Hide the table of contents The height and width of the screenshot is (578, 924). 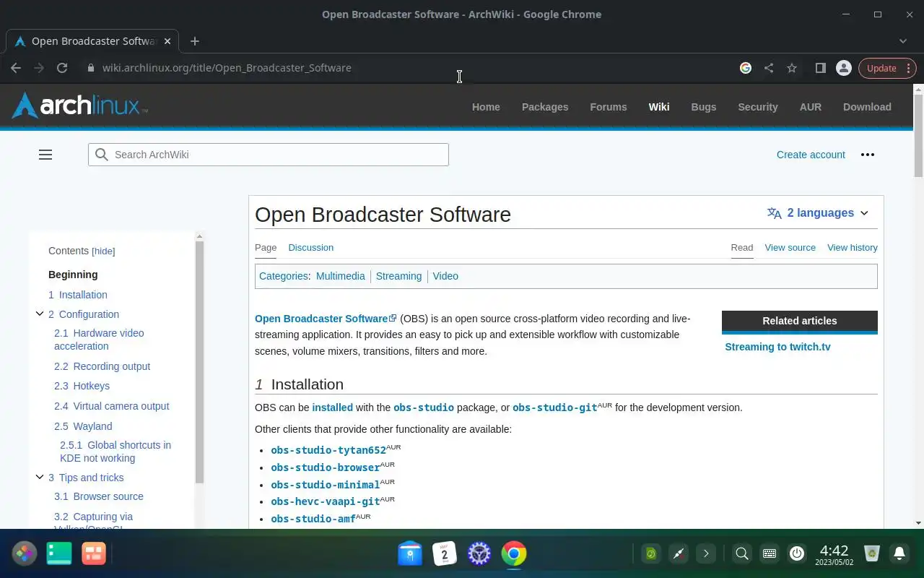coord(103,251)
